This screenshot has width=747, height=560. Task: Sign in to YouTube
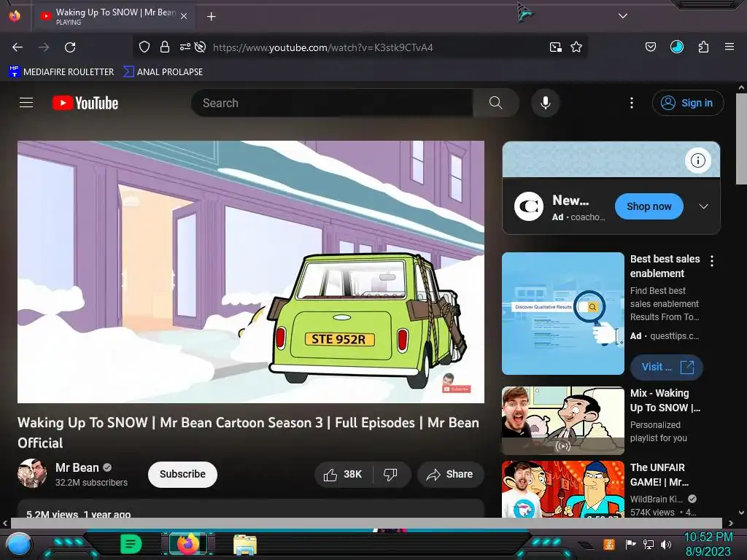pyautogui.click(x=687, y=103)
